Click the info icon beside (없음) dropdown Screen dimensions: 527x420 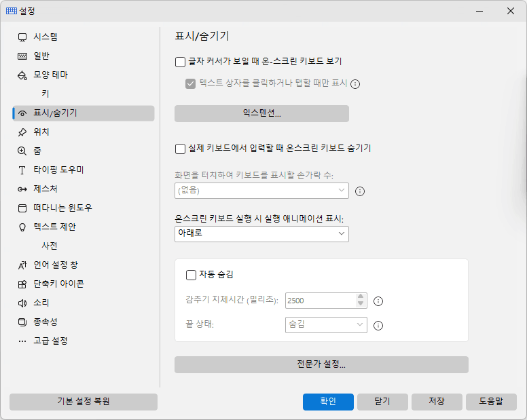pyautogui.click(x=360, y=191)
